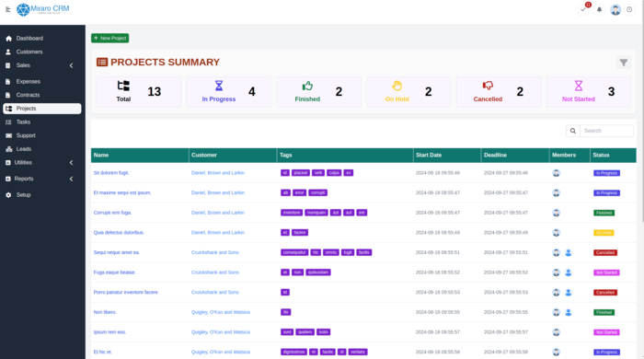
Task: Click the 'corrupti' tag in Et maxime row
Action: click(x=318, y=192)
